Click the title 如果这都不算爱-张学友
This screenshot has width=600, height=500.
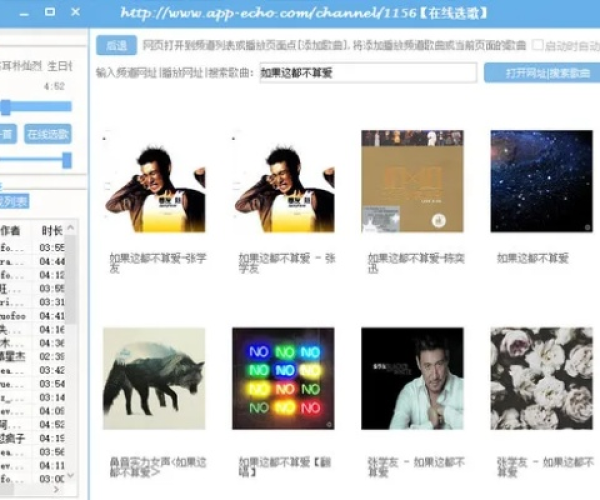pos(158,263)
